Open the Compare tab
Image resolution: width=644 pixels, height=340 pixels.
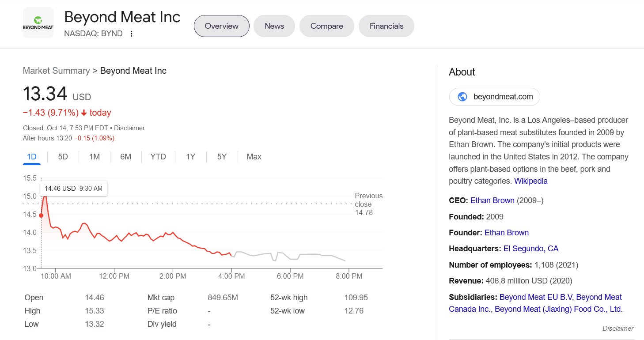tap(327, 26)
